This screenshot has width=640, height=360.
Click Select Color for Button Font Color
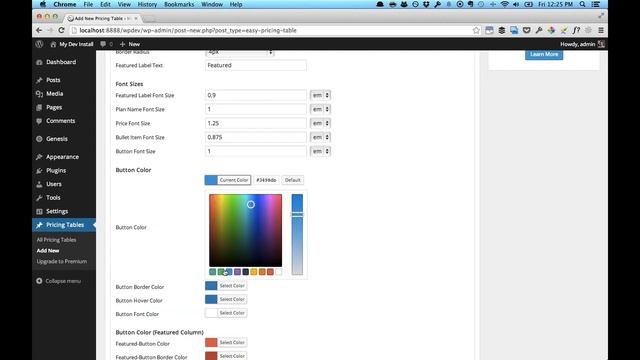(226, 313)
